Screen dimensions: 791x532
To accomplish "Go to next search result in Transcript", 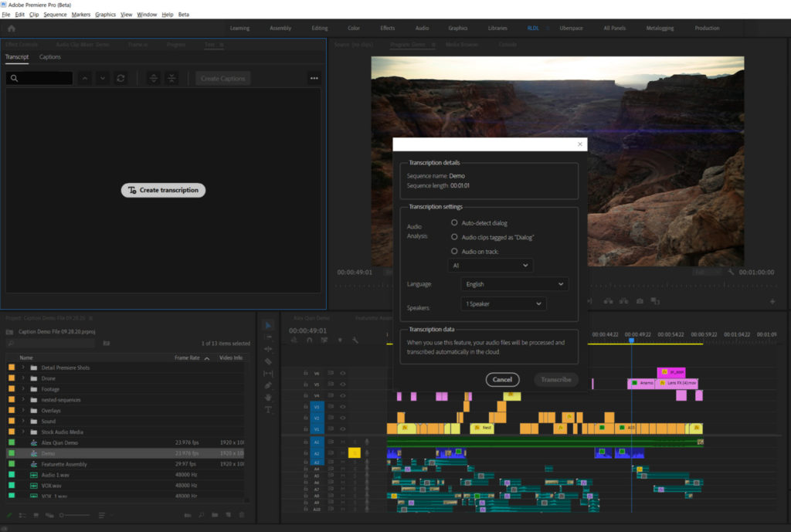I will (x=103, y=78).
